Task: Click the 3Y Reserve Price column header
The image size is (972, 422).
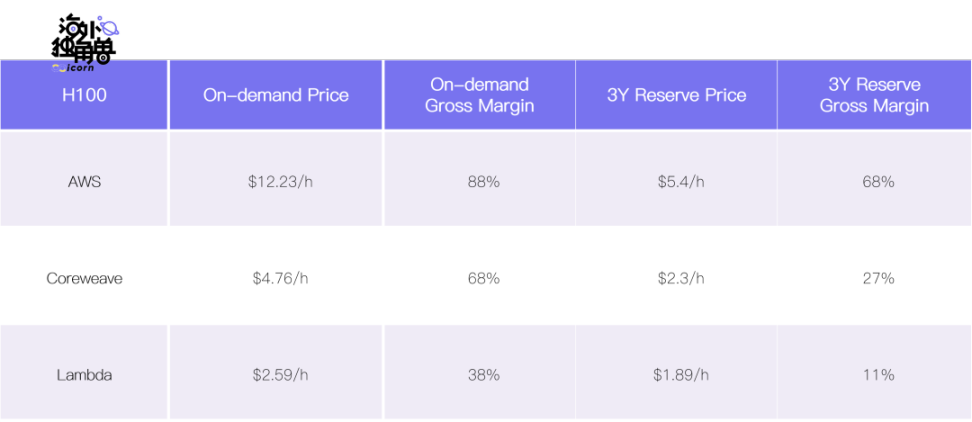Action: [x=676, y=96]
